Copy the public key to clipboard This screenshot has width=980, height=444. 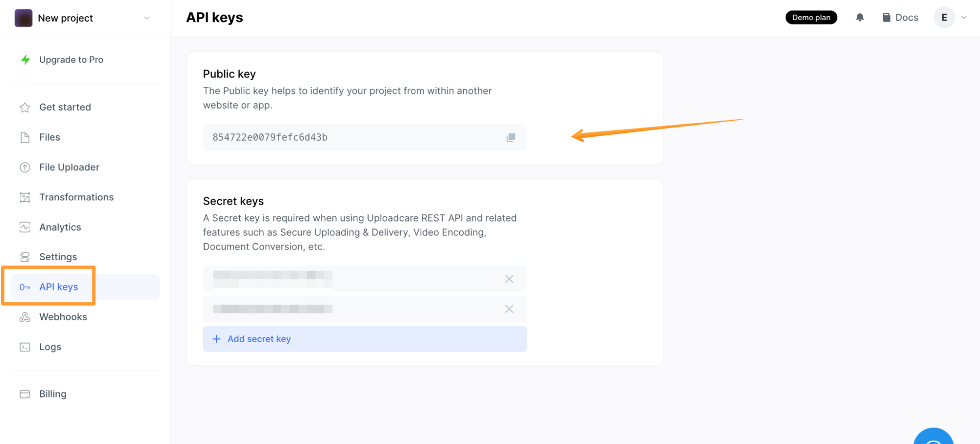[511, 138]
